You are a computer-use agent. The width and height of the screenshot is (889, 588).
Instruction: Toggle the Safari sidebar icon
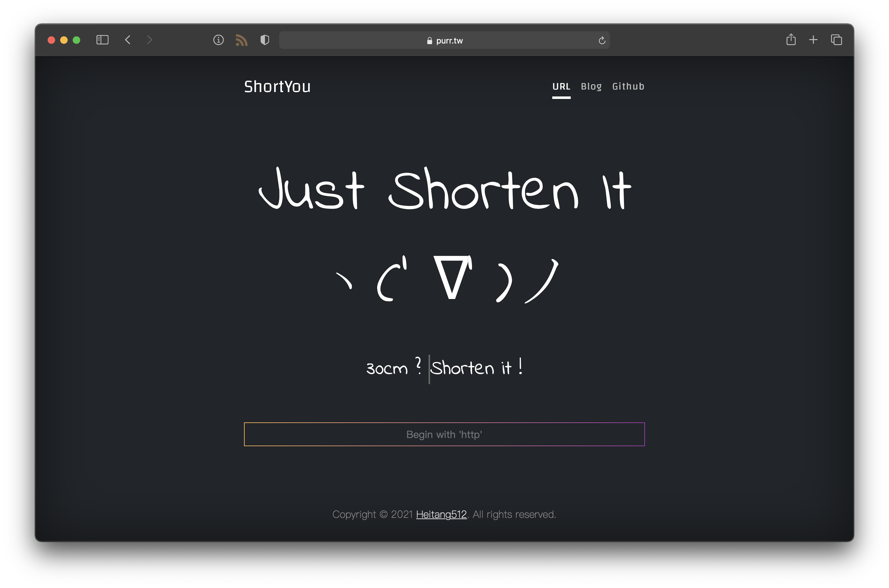click(102, 40)
